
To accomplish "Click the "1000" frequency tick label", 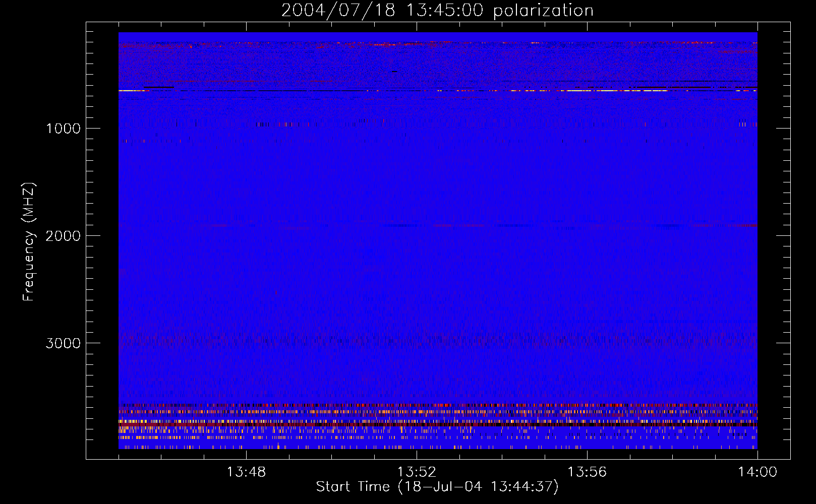I will [63, 129].
